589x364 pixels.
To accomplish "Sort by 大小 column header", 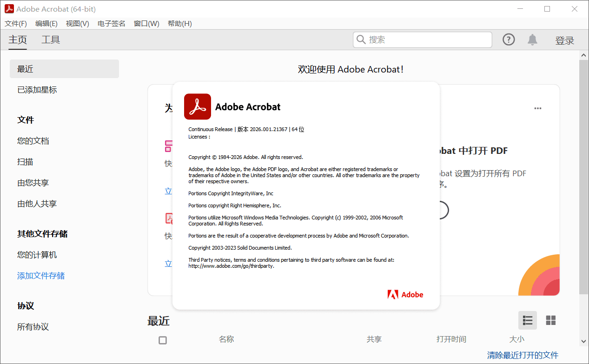I will (x=517, y=339).
